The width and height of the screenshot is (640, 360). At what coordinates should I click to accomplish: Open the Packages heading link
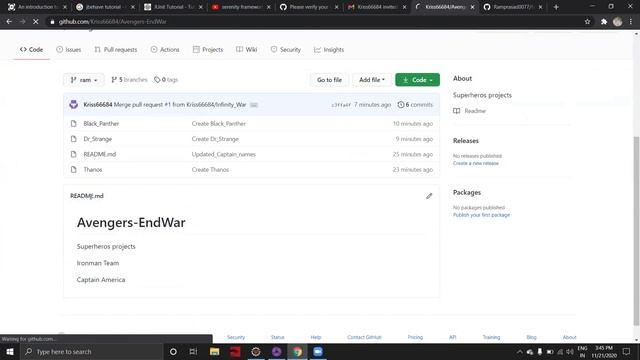(467, 192)
